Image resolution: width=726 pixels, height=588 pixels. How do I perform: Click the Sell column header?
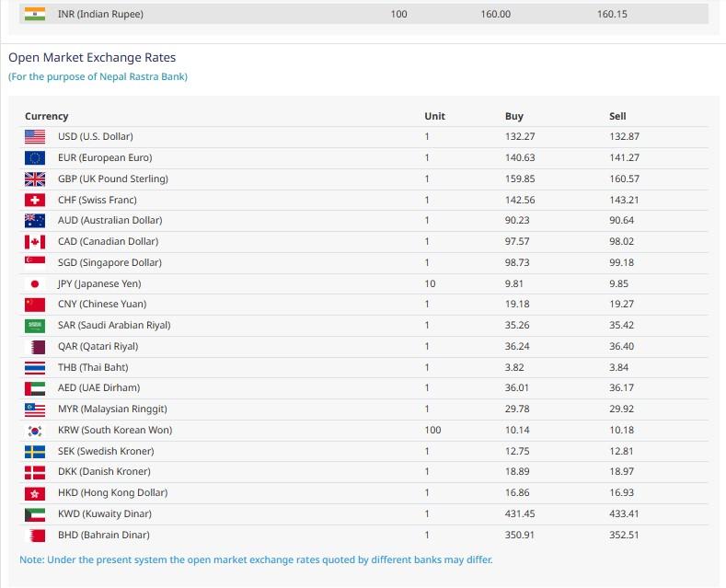pos(617,116)
